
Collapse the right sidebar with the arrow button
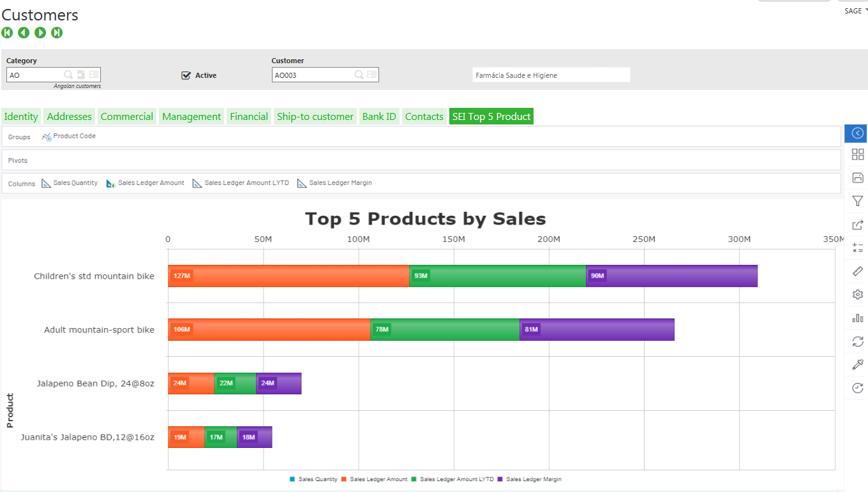[x=857, y=133]
